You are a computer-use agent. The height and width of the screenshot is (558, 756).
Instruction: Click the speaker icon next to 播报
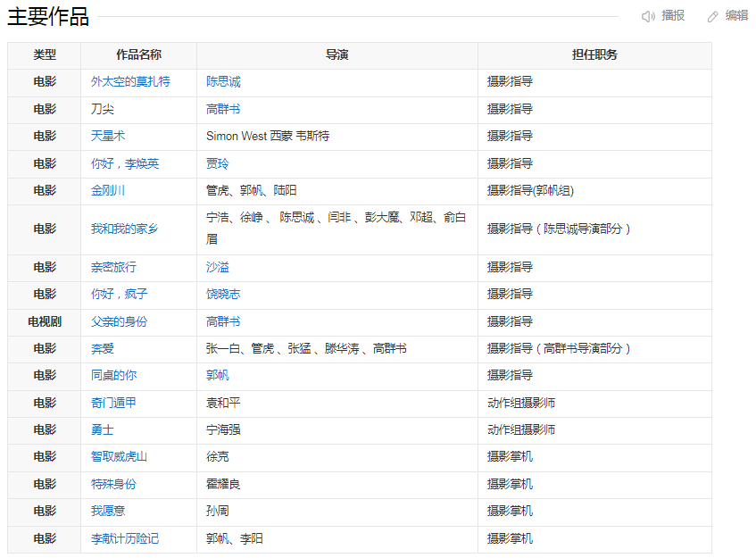coord(648,16)
